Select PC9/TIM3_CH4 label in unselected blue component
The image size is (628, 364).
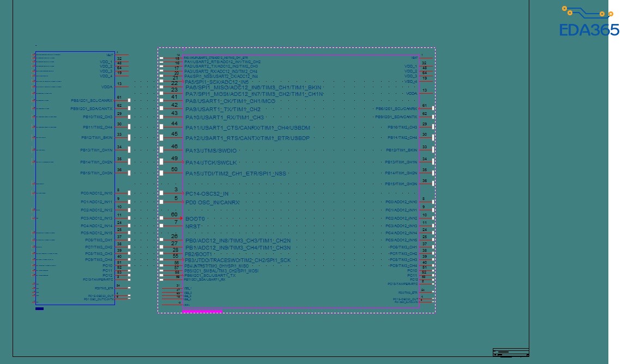pyautogui.click(x=99, y=260)
